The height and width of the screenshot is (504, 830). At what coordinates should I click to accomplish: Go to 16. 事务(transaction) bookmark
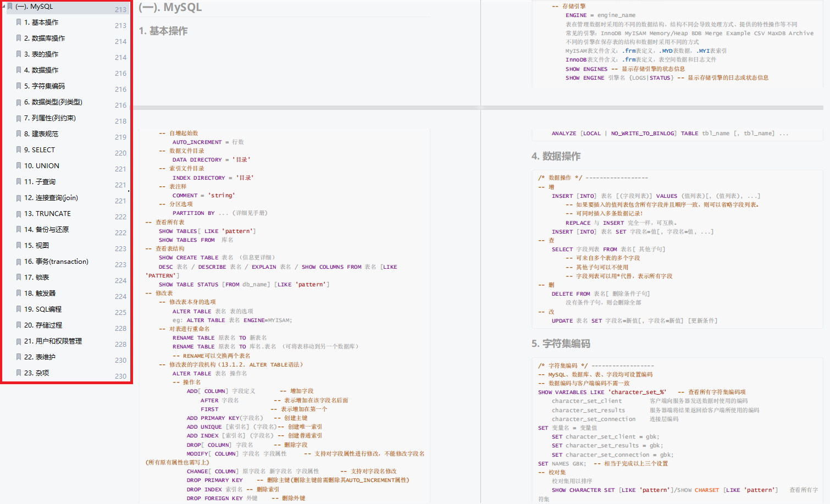pyautogui.click(x=57, y=262)
